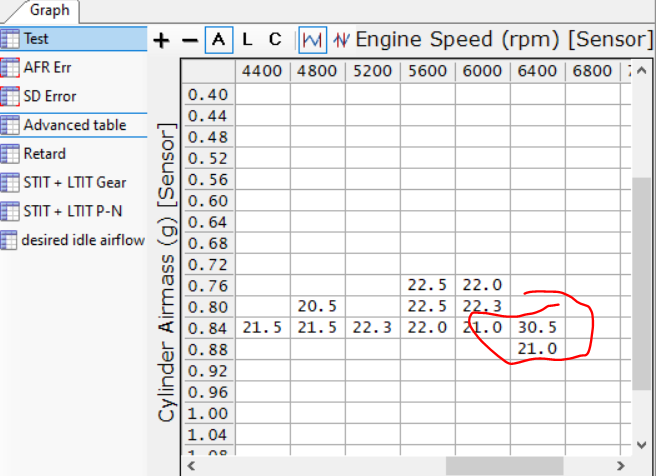
Task: Click the table icon beside SD Error
Action: [10, 96]
